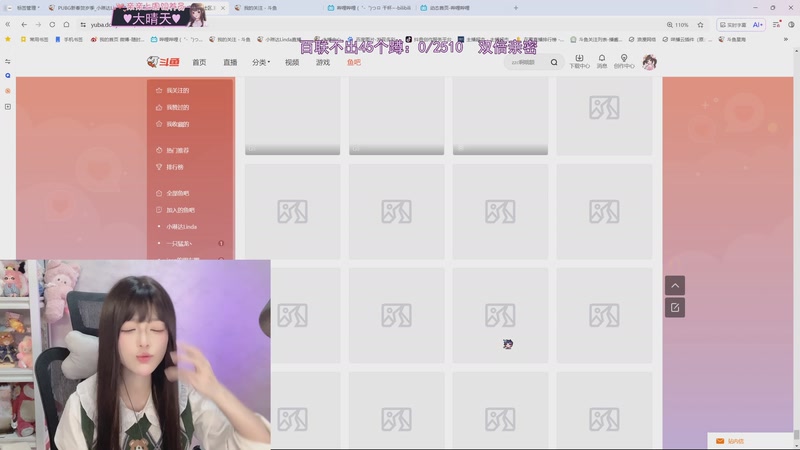Click the plus box icon in browser side panel

(8, 107)
